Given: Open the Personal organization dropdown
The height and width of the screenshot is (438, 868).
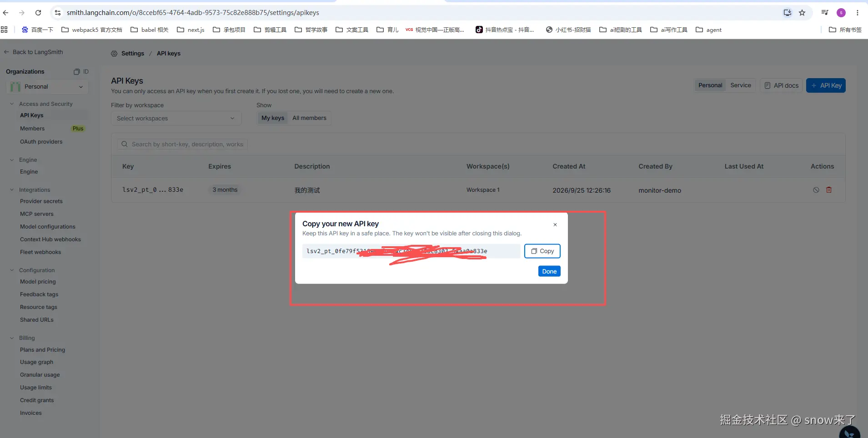Looking at the screenshot, I should tap(47, 87).
